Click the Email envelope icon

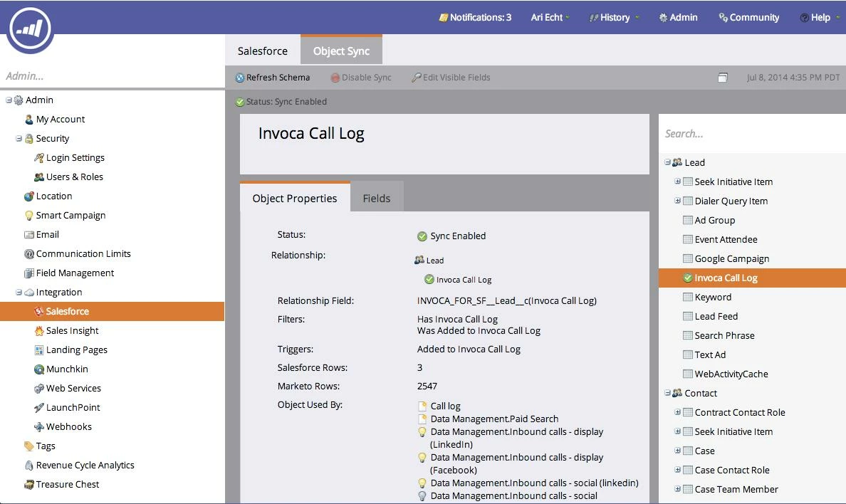click(29, 235)
